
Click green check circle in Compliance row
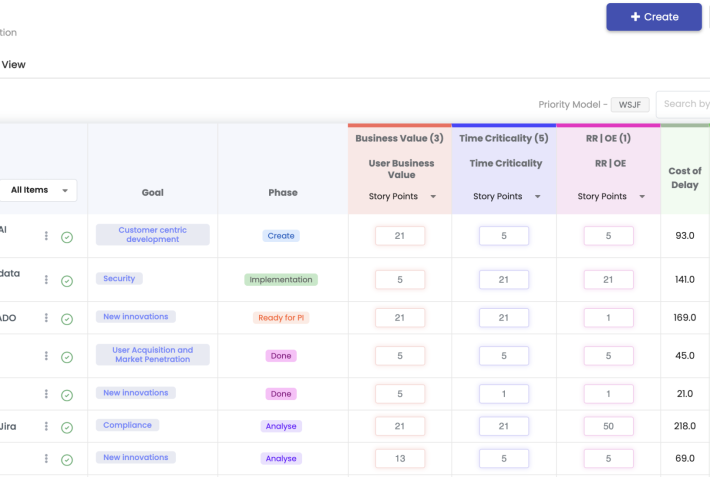click(67, 427)
